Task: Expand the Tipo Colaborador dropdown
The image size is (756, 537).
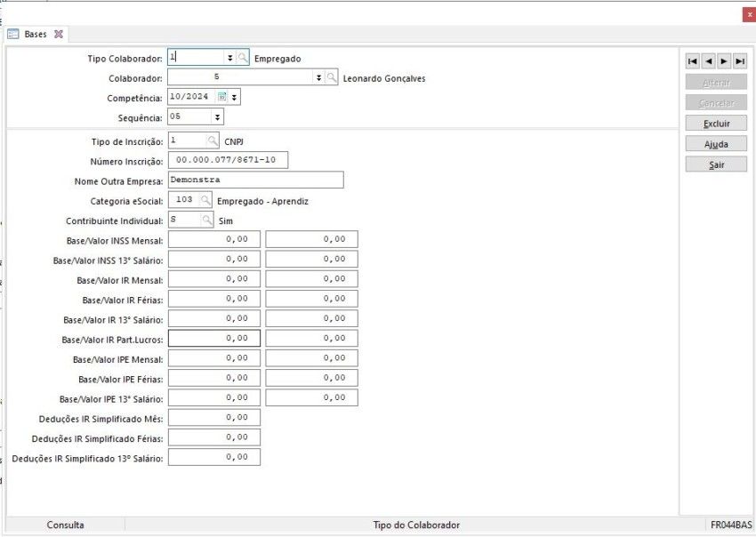Action: pos(229,58)
